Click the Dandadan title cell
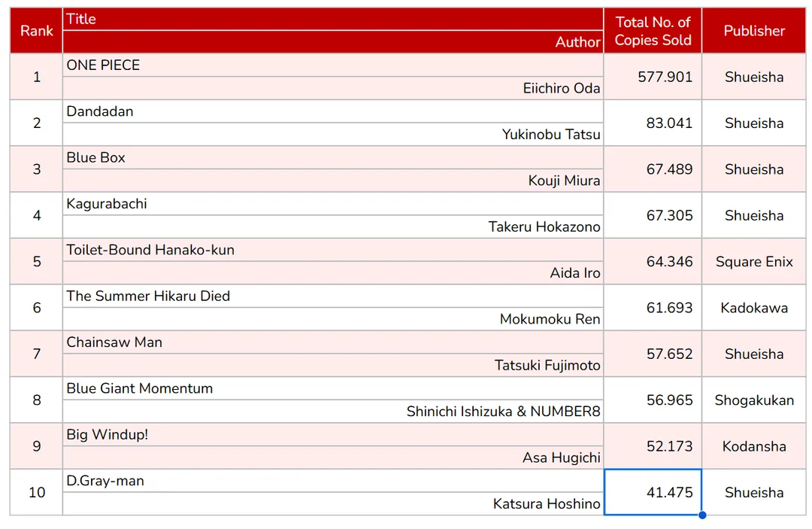This screenshot has height=529, width=812. click(x=333, y=111)
